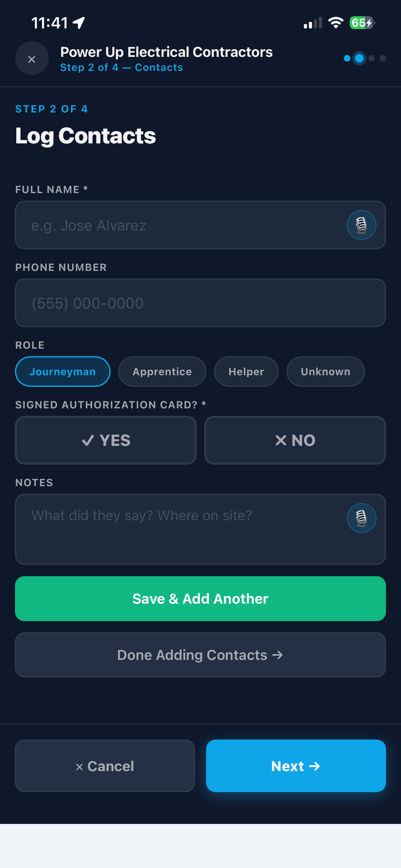Select the Unknown role chip
The width and height of the screenshot is (401, 868).
(325, 371)
